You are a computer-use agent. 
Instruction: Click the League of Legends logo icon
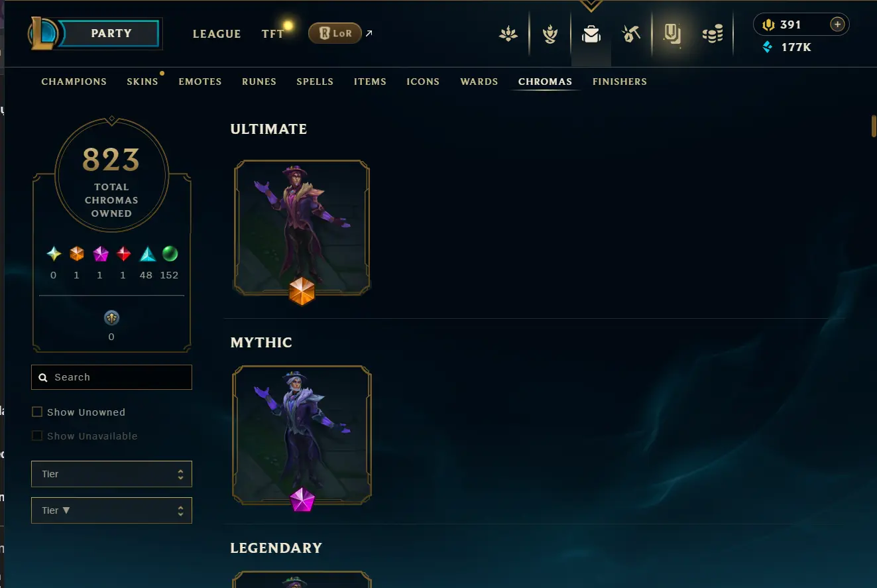44,33
